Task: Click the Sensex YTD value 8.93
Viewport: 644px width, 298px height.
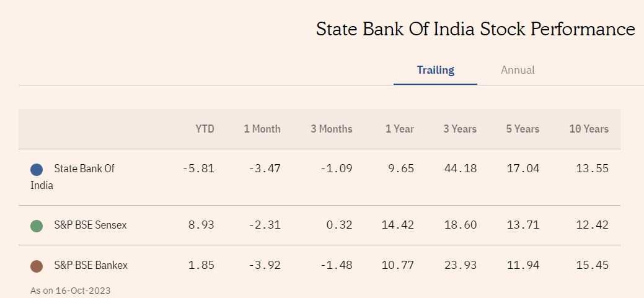Action: (201, 226)
